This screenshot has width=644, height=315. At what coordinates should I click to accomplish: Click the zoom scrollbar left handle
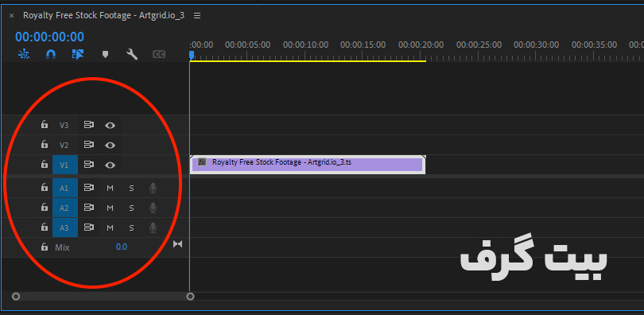click(x=16, y=297)
